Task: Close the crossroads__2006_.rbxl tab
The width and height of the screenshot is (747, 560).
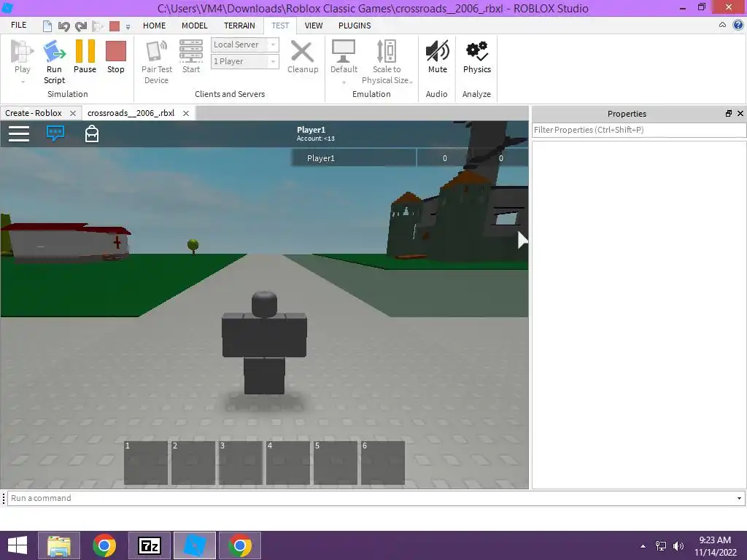Action: point(186,113)
